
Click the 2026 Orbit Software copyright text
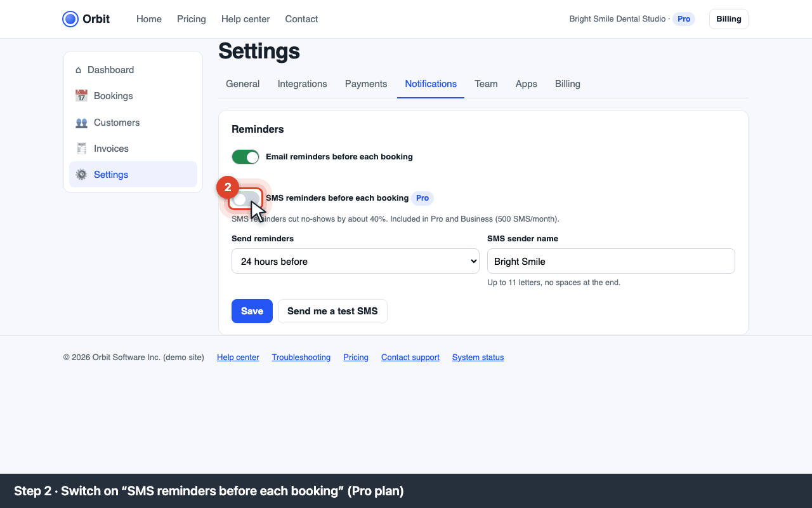[134, 358]
